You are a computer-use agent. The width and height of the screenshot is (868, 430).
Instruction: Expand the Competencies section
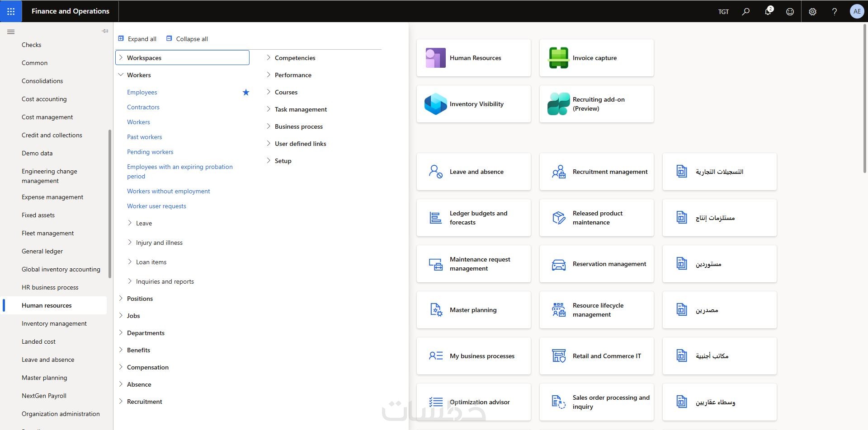pos(269,58)
